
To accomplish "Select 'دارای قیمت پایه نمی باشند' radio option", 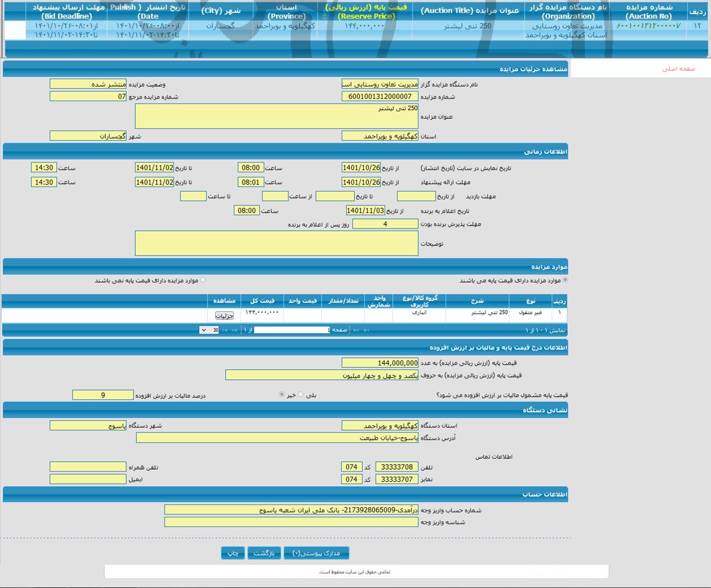I will [203, 280].
